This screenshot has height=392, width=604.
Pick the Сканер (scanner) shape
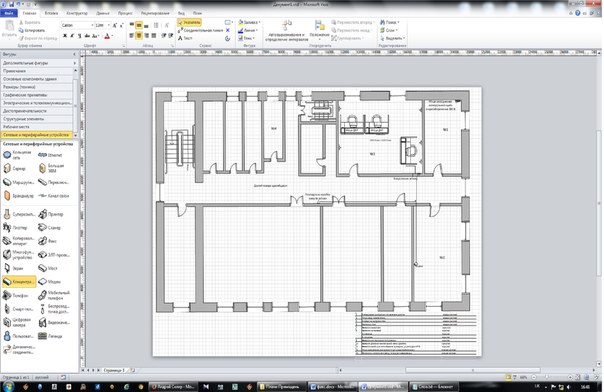click(50, 228)
